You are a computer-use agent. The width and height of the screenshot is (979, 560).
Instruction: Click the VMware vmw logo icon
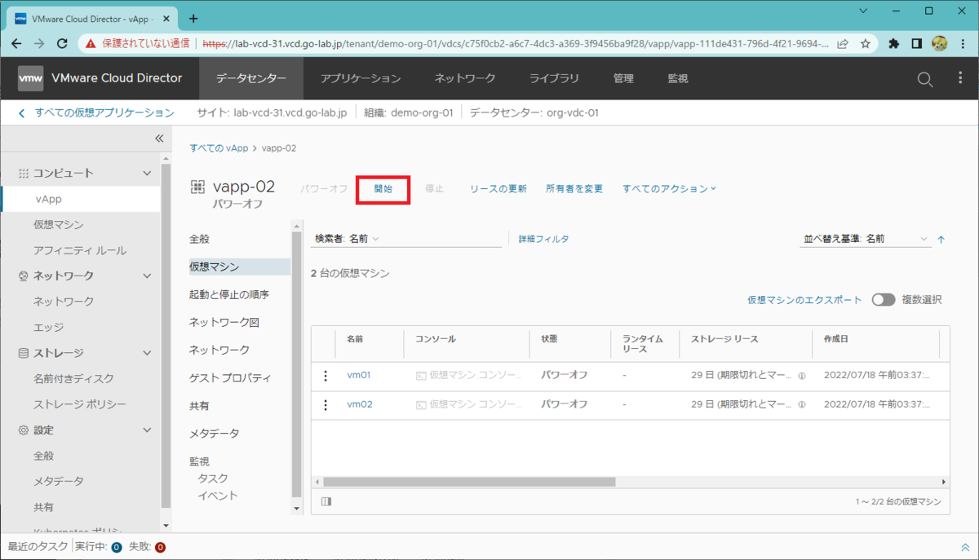(30, 78)
